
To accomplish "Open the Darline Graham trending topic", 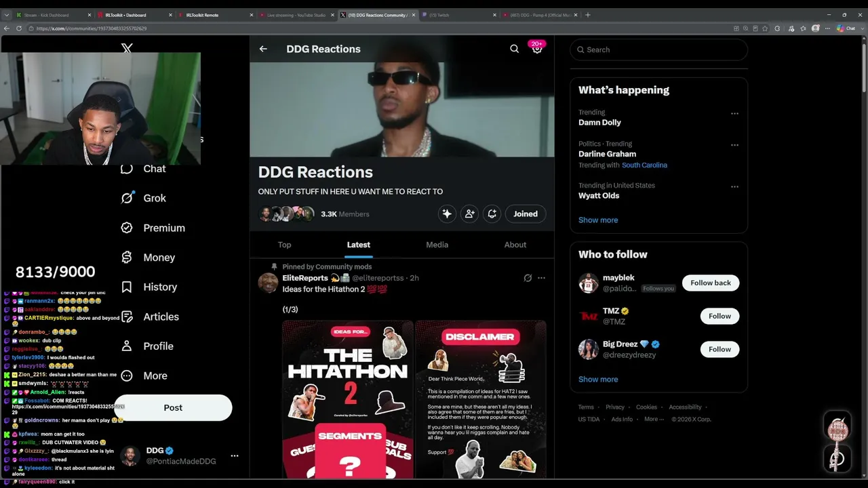I will tap(607, 154).
